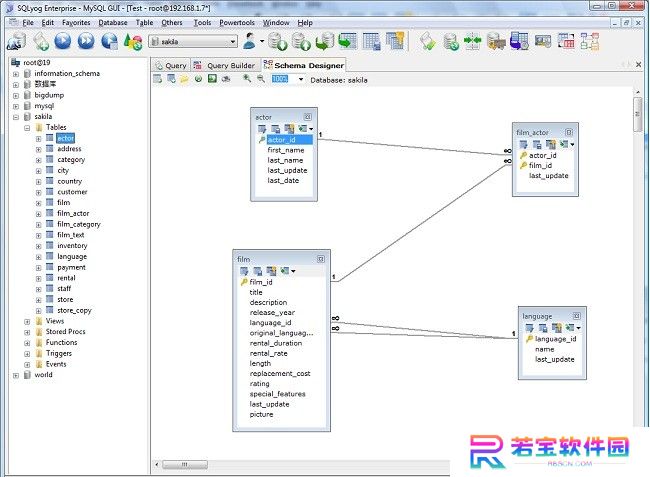Click the execute and edit resultset icon

[109, 41]
